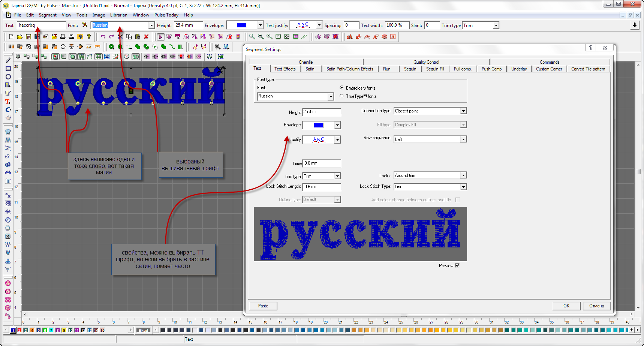Click the zoom in magnifier icon
Viewport: 644px width, 346px height.
point(261,37)
